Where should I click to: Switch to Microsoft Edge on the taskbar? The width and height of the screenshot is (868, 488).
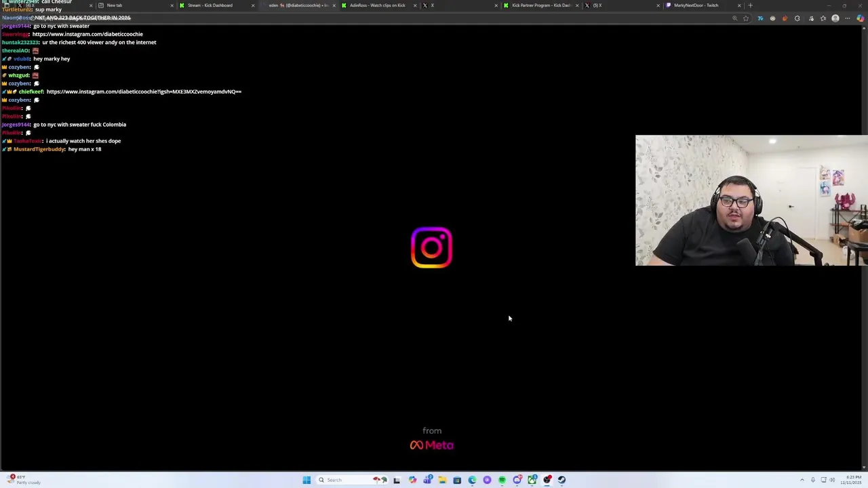[472, 480]
